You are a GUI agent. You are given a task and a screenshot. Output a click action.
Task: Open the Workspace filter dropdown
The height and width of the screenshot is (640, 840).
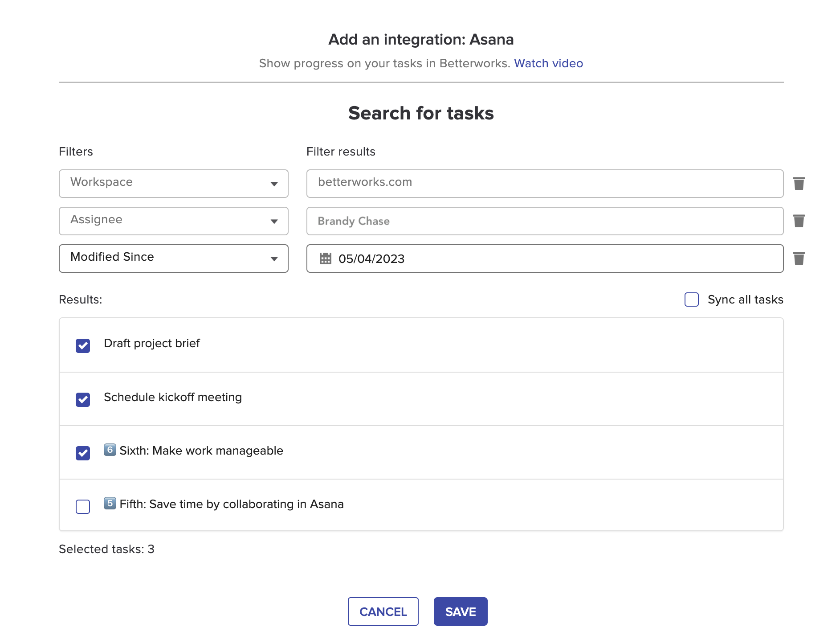pos(174,184)
